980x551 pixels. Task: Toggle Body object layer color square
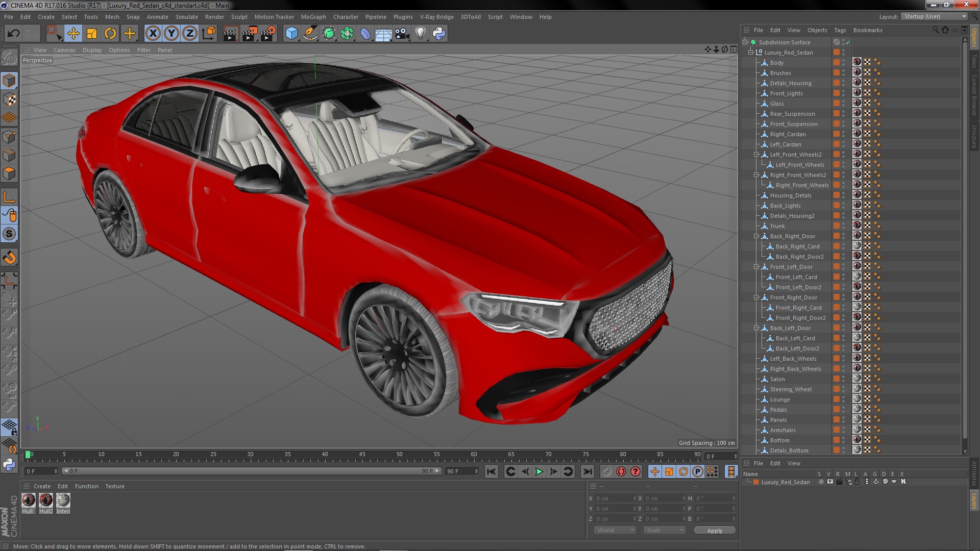point(836,63)
